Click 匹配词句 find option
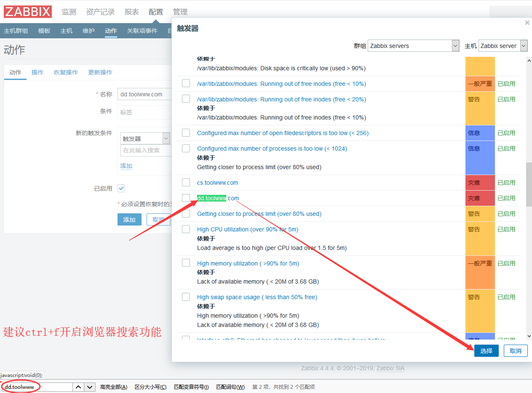 pos(230,387)
